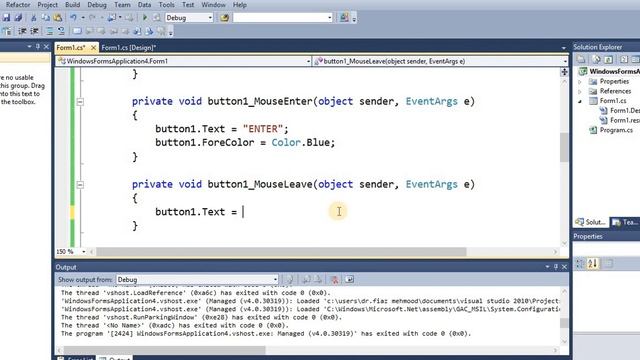Increase line indent using toolbar icon

[x=34, y=31]
